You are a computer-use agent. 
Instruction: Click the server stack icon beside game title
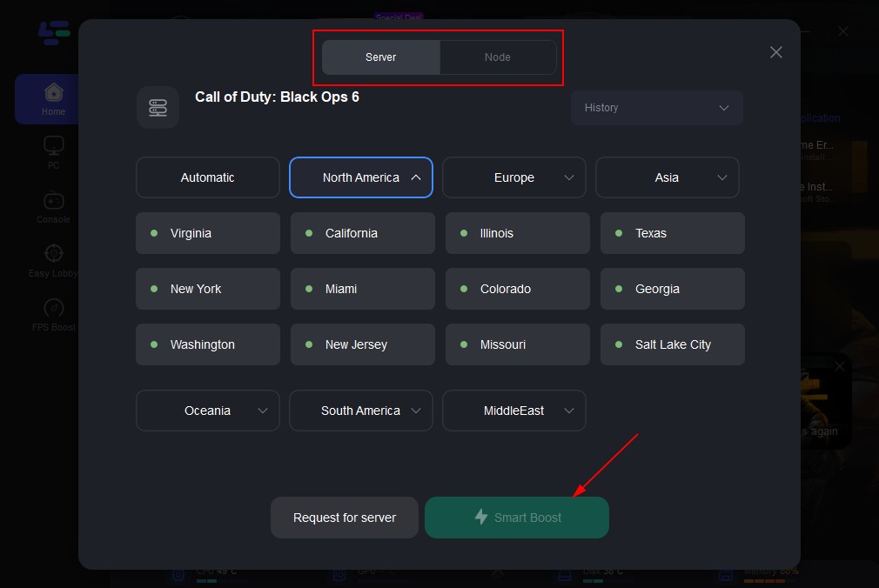(x=158, y=107)
